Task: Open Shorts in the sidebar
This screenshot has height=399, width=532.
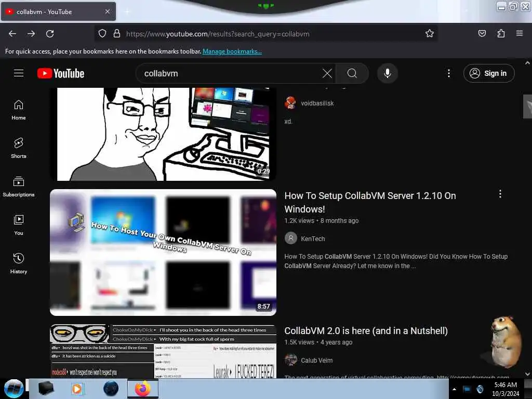Action: (x=19, y=149)
